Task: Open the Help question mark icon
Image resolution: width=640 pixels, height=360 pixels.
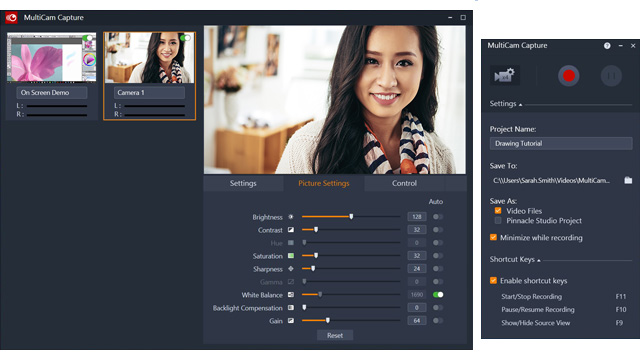Action: (x=607, y=46)
